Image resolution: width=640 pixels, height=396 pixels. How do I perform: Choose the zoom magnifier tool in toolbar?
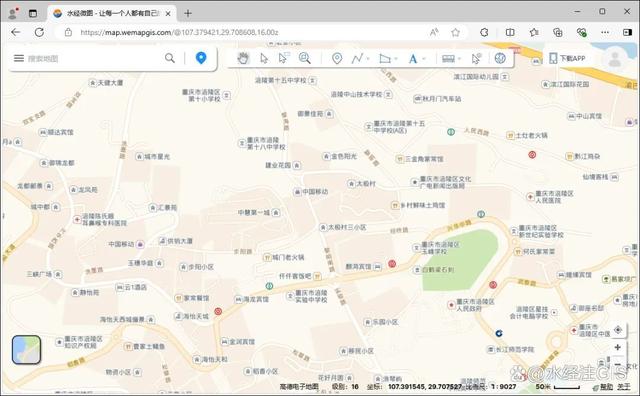pos(304,58)
